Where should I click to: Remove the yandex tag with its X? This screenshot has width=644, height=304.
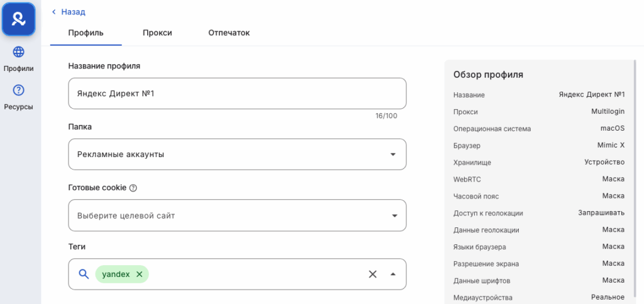(x=140, y=274)
